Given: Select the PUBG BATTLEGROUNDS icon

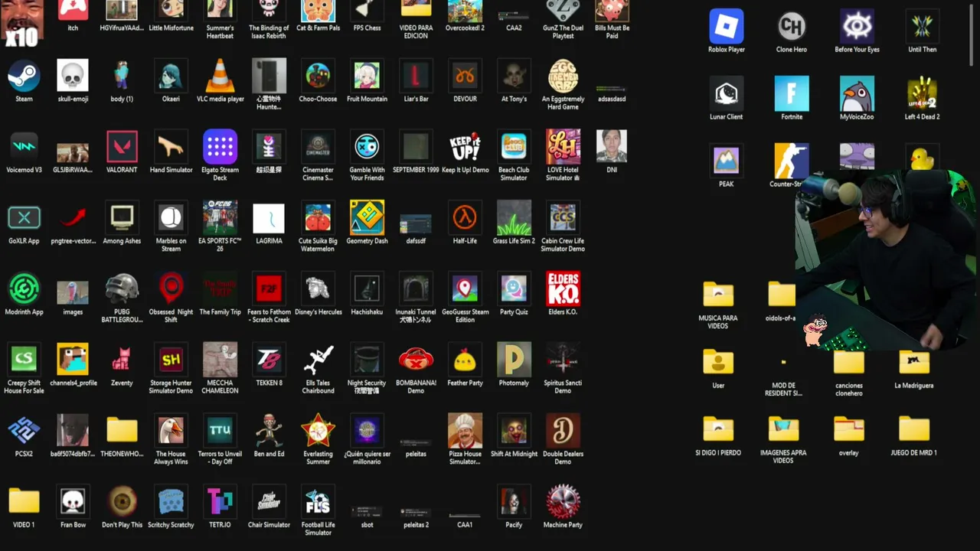Looking at the screenshot, I should click(x=122, y=289).
